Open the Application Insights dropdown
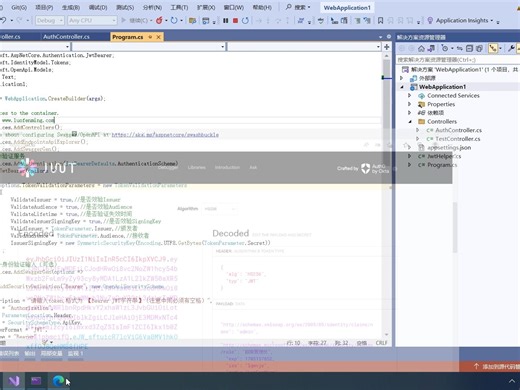 point(491,21)
